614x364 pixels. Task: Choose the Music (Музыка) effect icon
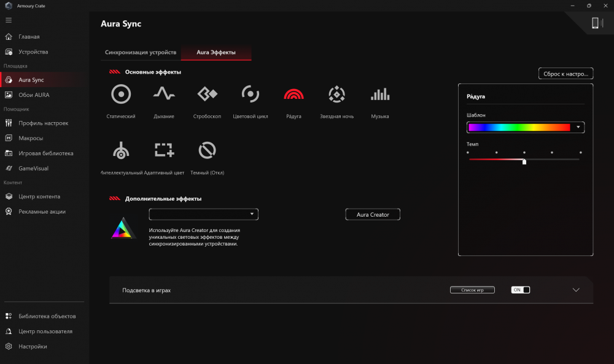[379, 94]
